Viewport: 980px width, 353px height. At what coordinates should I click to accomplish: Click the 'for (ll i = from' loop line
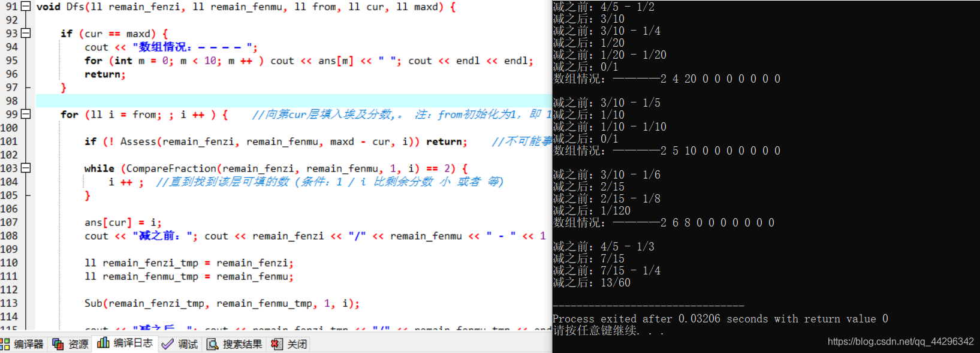pos(144,115)
